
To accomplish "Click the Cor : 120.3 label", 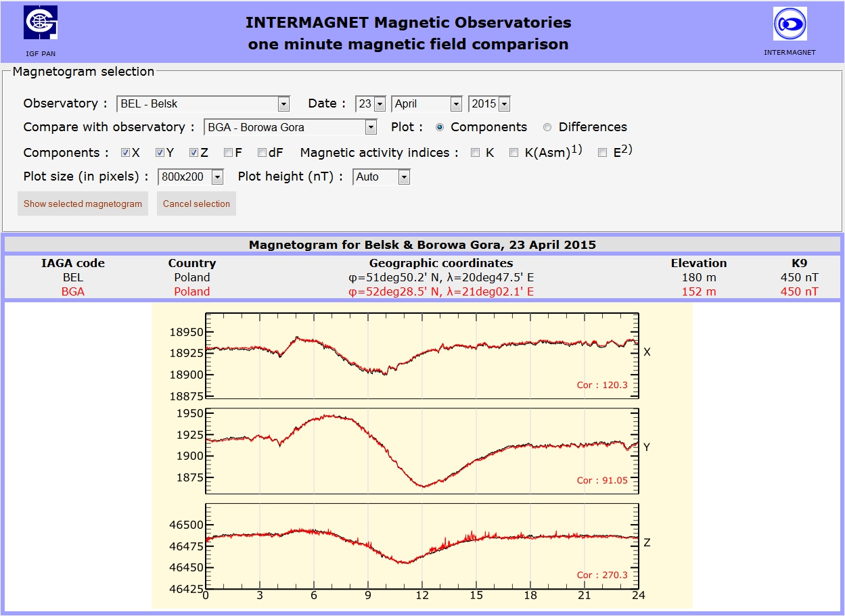I will [602, 385].
